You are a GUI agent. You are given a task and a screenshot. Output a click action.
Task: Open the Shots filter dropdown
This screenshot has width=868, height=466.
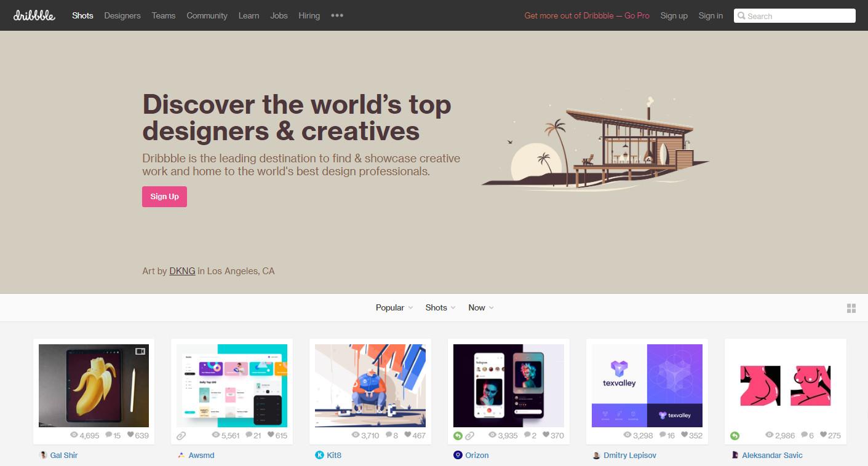(x=440, y=307)
